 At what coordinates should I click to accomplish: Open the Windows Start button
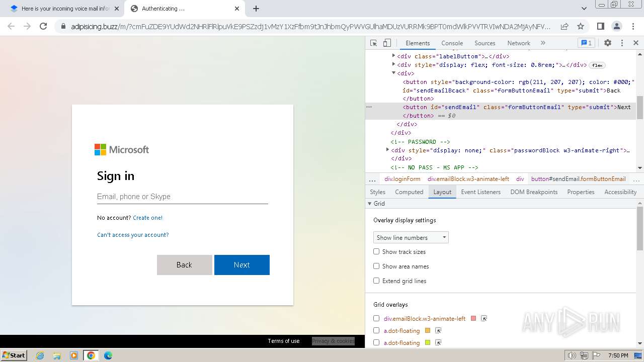click(14, 355)
